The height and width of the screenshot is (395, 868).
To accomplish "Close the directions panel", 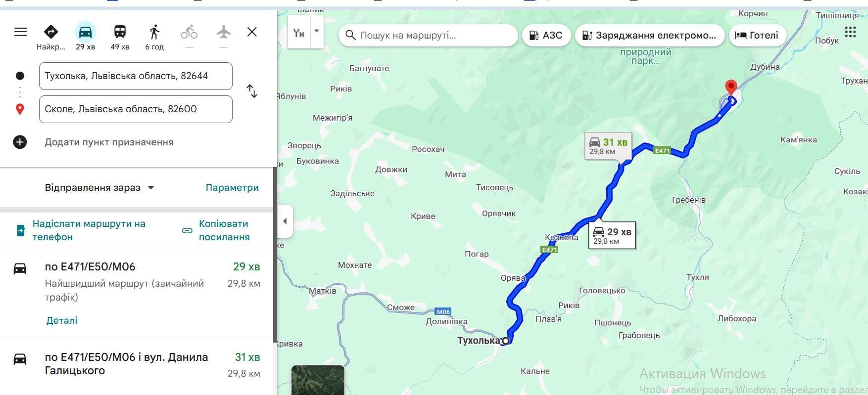I will [252, 32].
